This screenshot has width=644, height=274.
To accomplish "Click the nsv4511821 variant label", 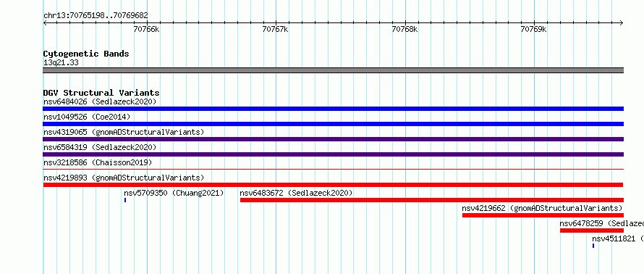I will coord(618,238).
